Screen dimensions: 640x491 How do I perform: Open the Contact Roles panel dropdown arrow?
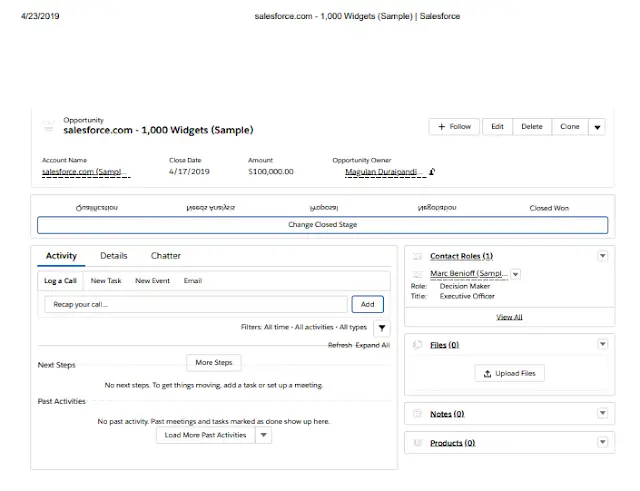602,256
